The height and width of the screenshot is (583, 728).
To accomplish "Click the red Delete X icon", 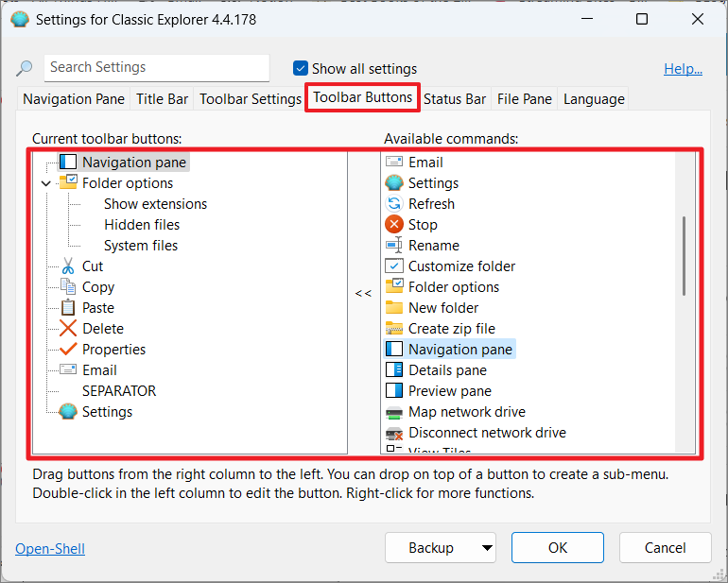I will (x=68, y=328).
